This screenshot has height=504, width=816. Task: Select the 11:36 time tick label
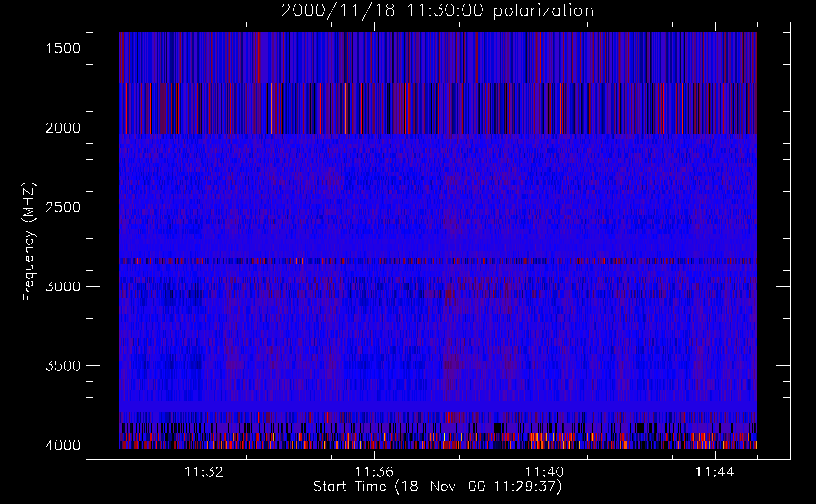[x=374, y=472]
